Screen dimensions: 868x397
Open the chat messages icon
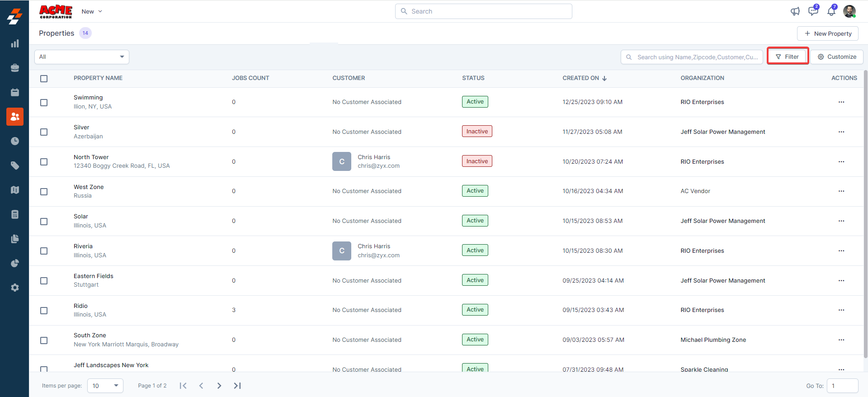813,11
